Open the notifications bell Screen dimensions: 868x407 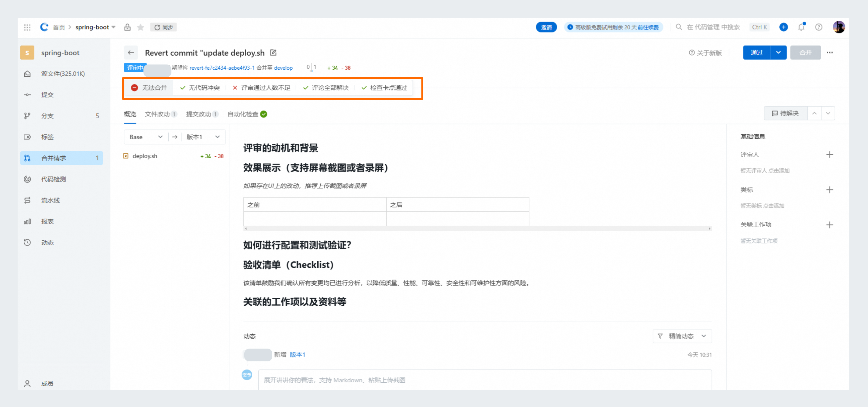(801, 27)
